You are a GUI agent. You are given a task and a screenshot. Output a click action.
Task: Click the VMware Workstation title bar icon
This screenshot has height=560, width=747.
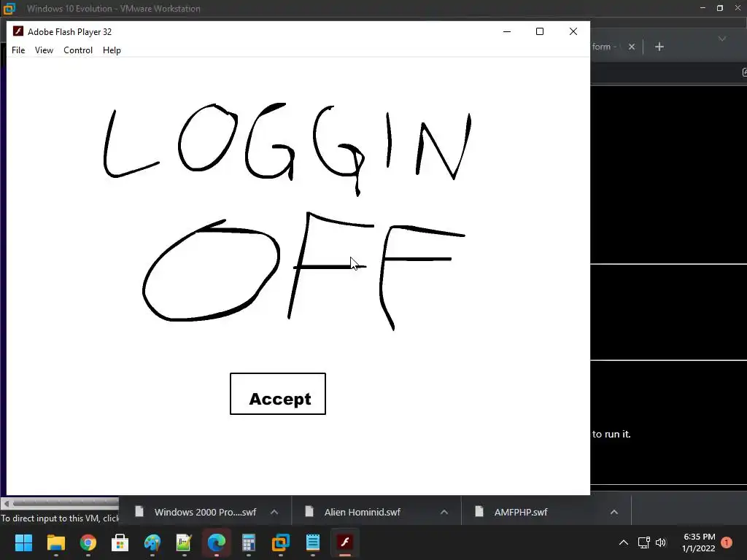click(x=9, y=9)
